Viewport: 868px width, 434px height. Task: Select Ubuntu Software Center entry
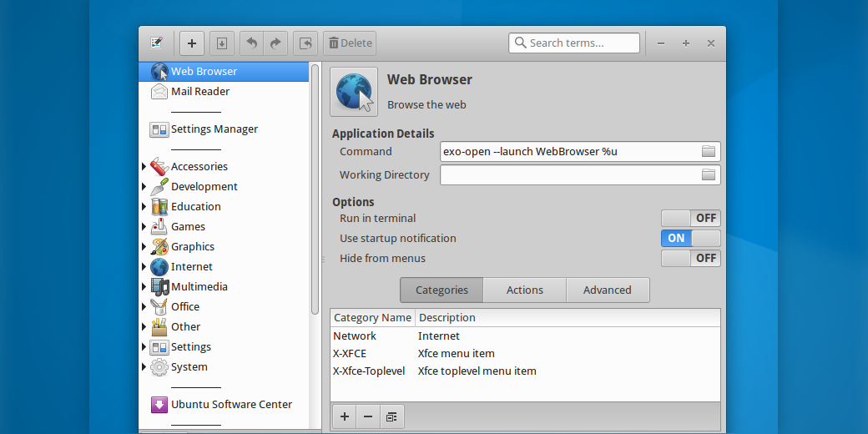click(x=224, y=405)
